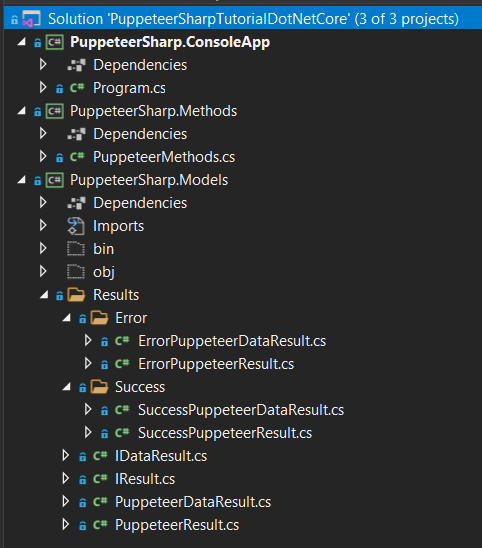
Task: Expand the Imports node
Action: [43, 225]
